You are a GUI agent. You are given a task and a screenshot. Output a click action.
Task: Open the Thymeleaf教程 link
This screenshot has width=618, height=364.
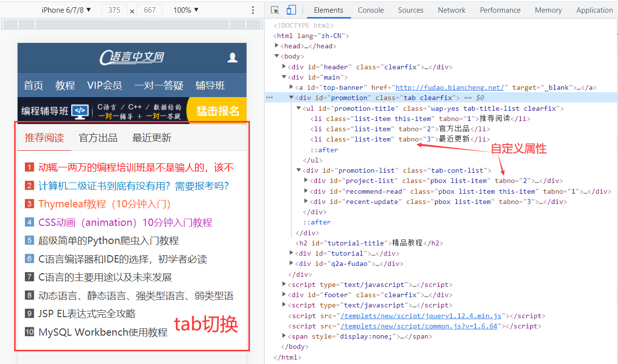tap(104, 204)
